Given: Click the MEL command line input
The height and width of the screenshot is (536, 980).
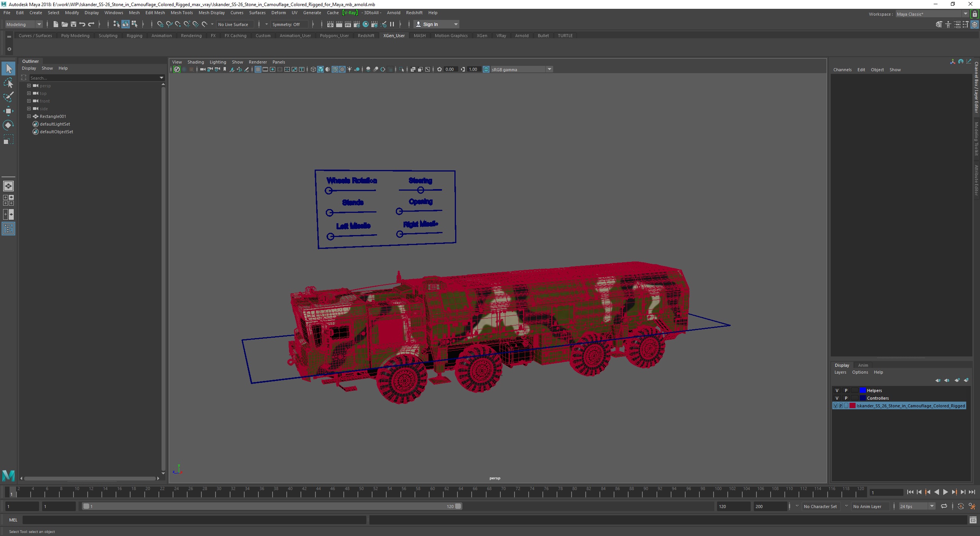Looking at the screenshot, I should (x=194, y=520).
